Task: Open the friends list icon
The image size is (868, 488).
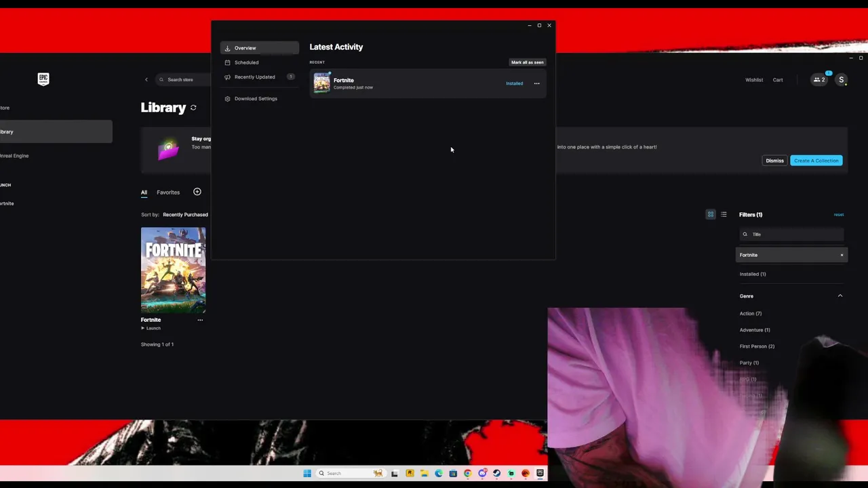Action: coord(819,79)
